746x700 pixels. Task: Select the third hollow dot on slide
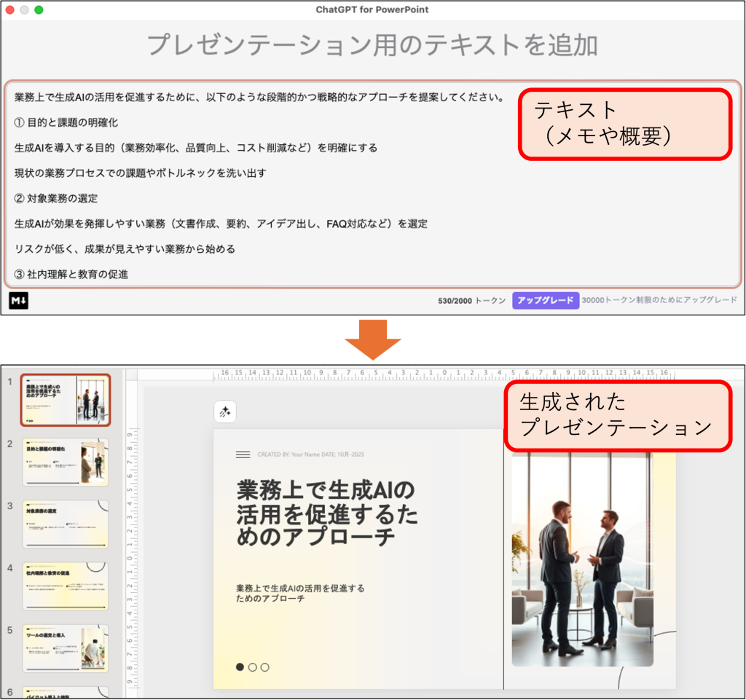pos(265,666)
